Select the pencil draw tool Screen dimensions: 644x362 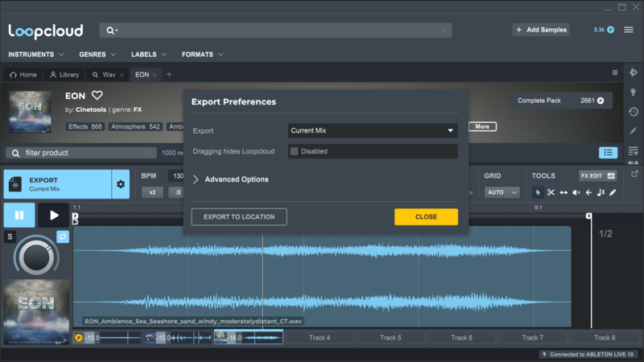613,193
